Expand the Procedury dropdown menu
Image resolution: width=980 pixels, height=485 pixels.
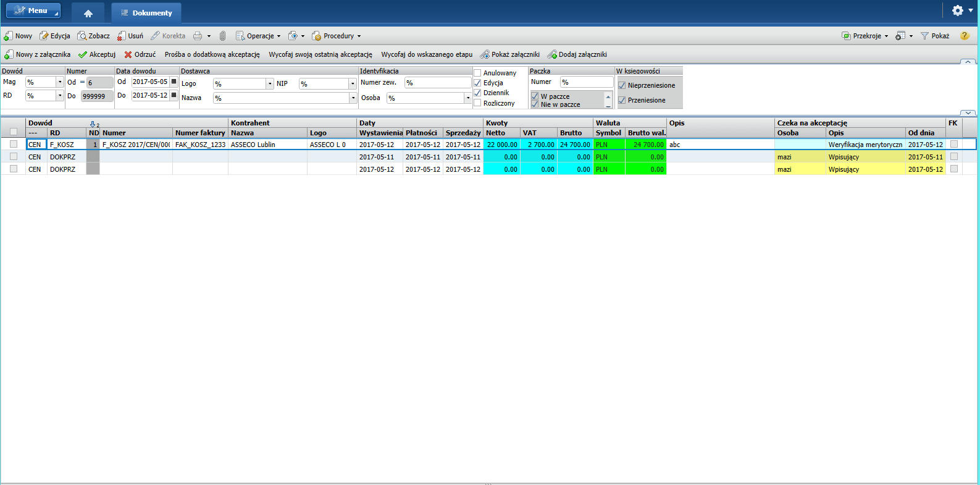click(x=337, y=36)
